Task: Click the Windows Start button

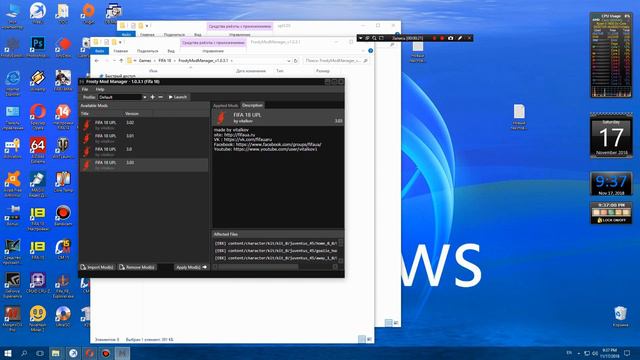Action: tap(7, 353)
